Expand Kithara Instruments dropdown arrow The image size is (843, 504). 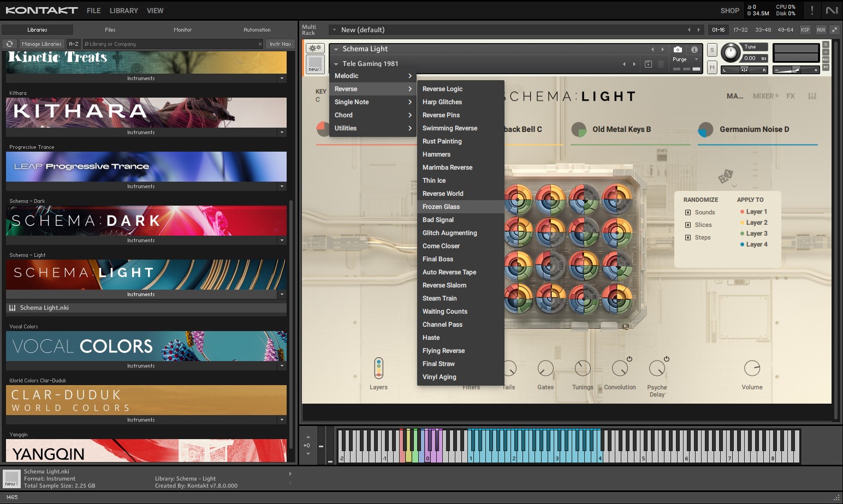pyautogui.click(x=282, y=133)
